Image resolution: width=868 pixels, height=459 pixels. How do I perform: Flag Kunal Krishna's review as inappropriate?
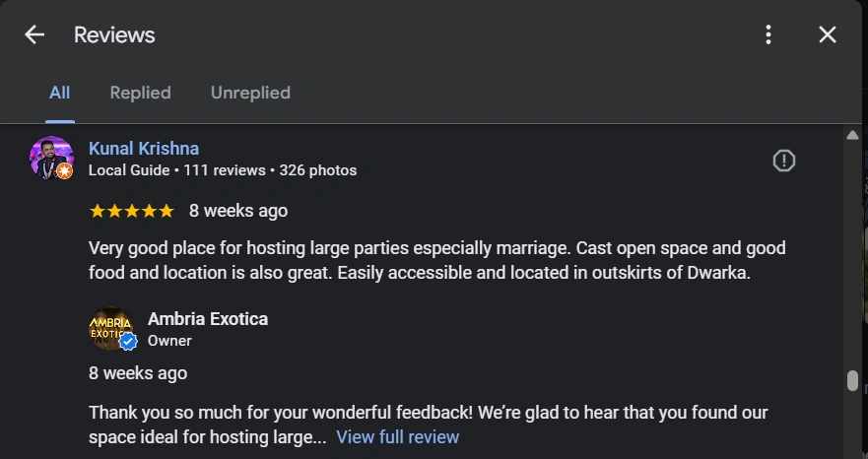coord(784,161)
